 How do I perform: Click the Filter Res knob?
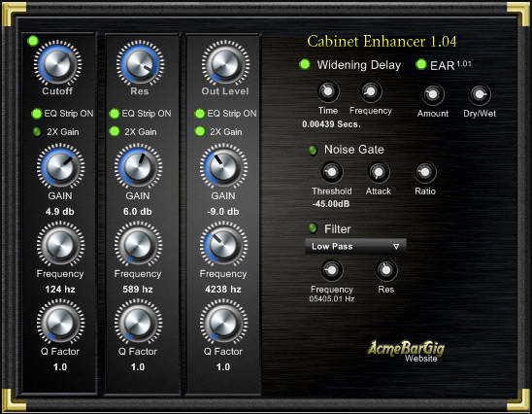click(386, 270)
